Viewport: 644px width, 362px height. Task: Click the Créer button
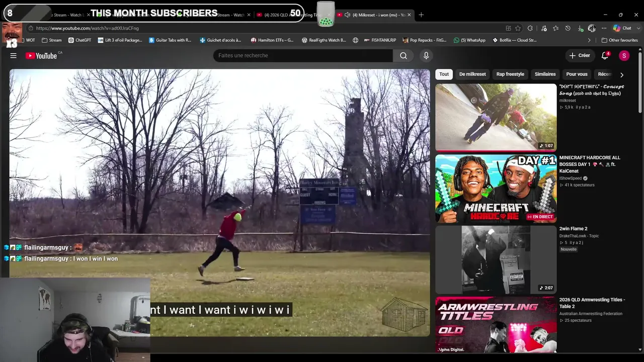coord(579,56)
